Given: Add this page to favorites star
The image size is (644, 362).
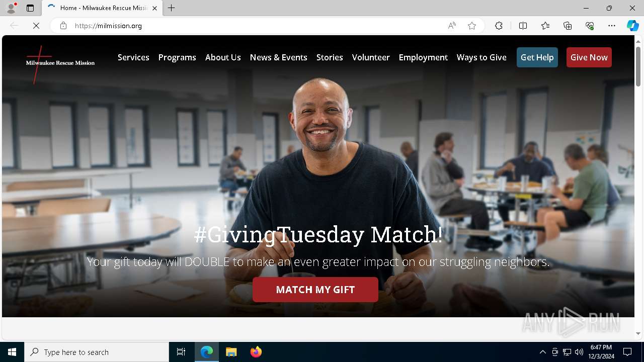Looking at the screenshot, I should pyautogui.click(x=472, y=26).
